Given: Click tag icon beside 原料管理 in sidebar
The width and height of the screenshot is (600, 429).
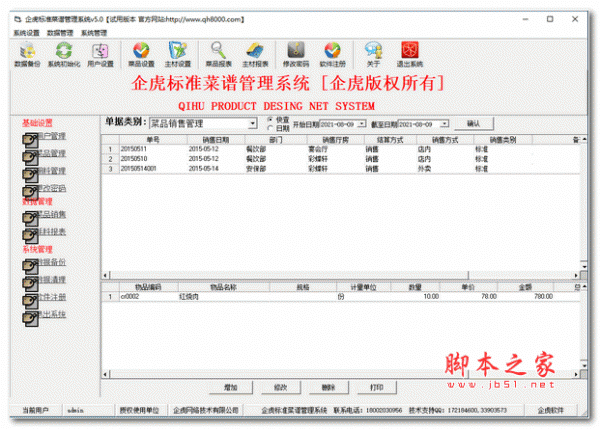Looking at the screenshot, I should click(30, 175).
